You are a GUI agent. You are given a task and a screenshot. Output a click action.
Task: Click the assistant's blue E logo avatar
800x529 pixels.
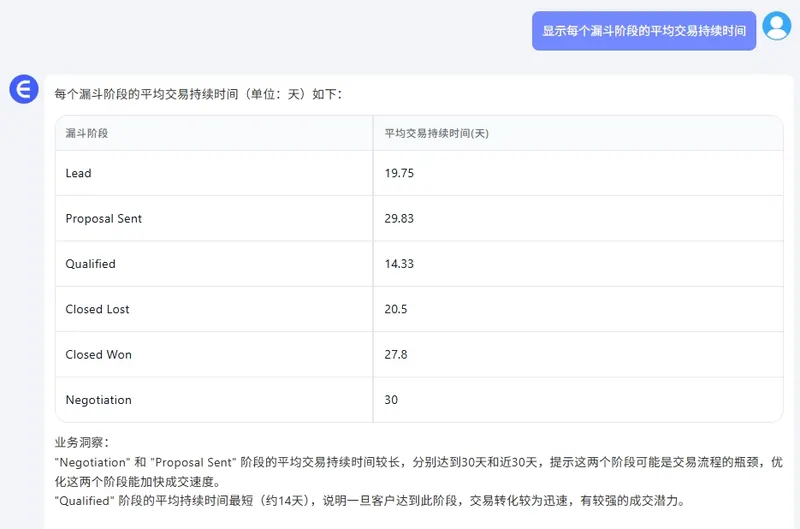tap(24, 89)
